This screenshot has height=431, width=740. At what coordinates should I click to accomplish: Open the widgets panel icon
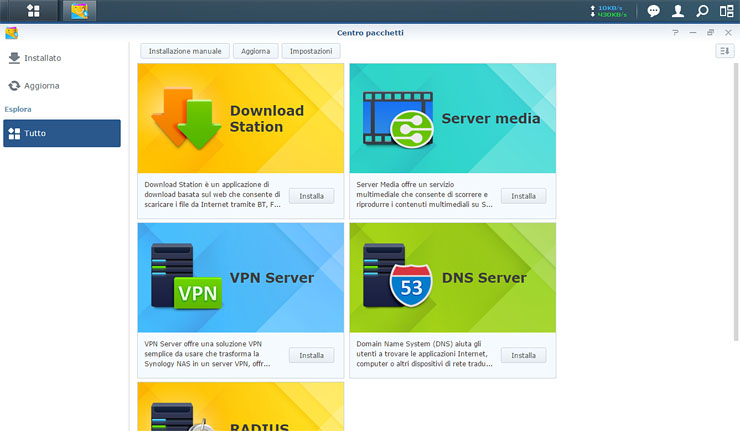(726, 11)
